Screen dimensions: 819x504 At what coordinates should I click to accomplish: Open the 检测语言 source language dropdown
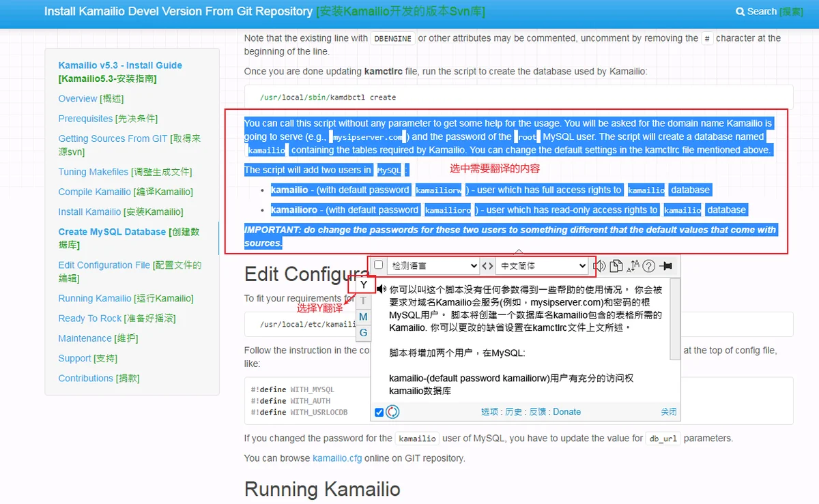click(x=433, y=266)
